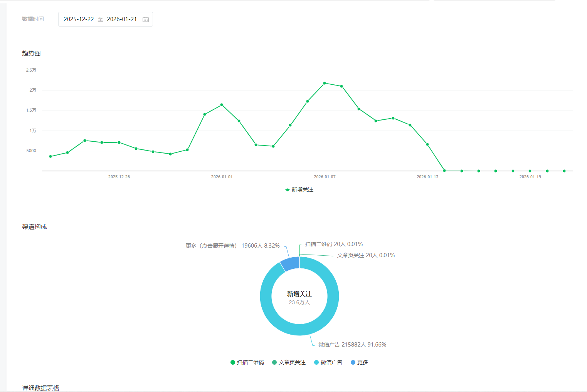Image resolution: width=587 pixels, height=392 pixels.
Task: Toggle 扫描二维码 legend in donut chart
Action: tap(247, 362)
